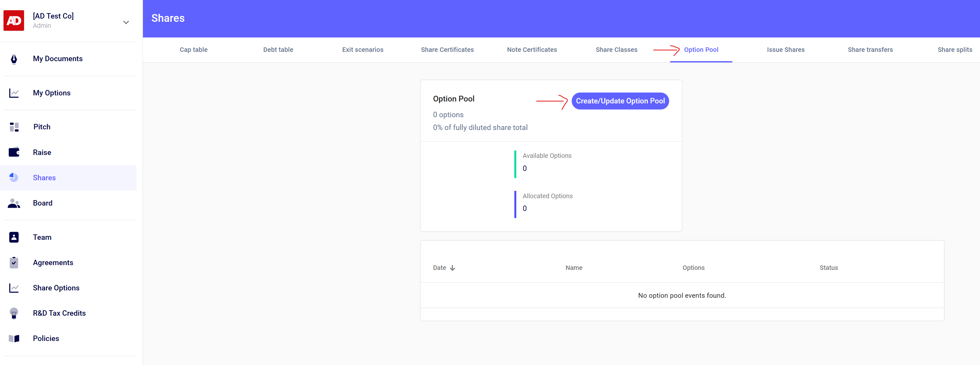The image size is (980, 365).
Task: Click the Share Options graph icon
Action: tap(14, 288)
